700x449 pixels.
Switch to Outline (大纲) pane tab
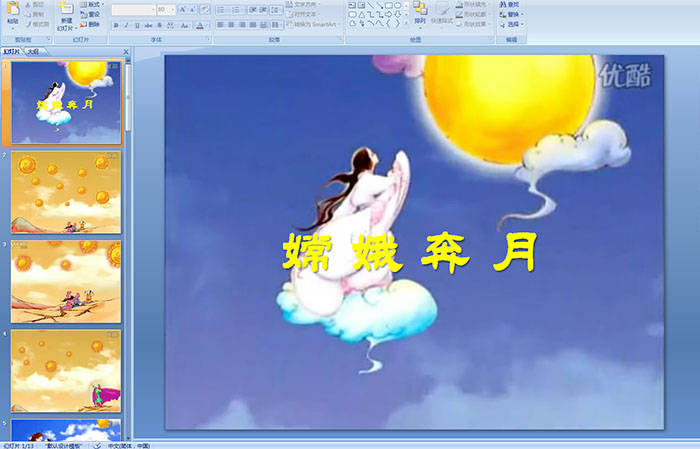click(x=33, y=52)
